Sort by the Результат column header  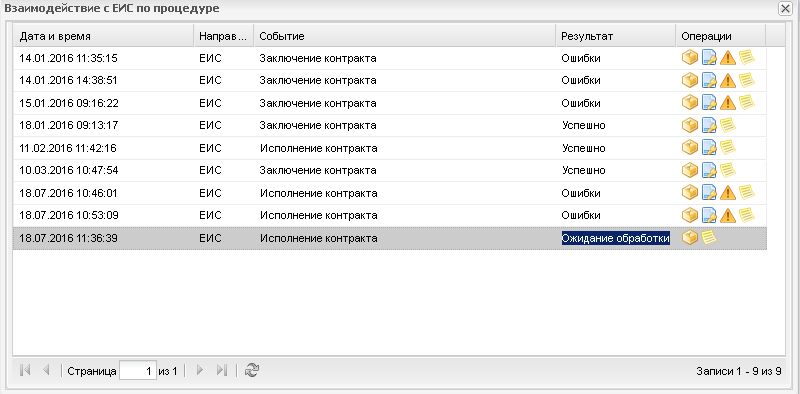pyautogui.click(x=616, y=36)
